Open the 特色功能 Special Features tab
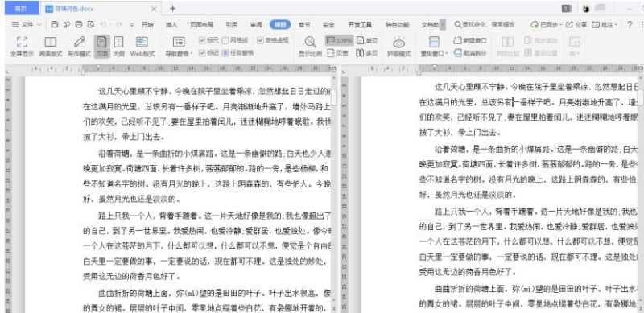Viewport: 644px width, 313px height. [397, 24]
